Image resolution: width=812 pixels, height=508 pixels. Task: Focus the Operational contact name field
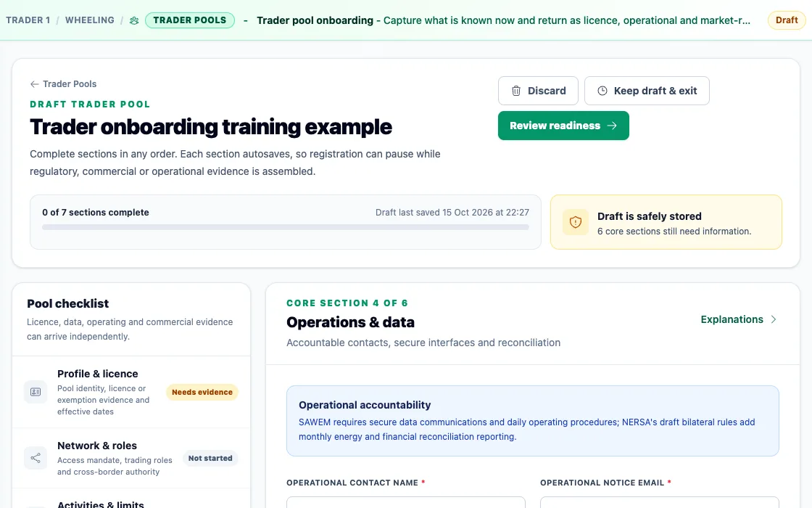coord(405,502)
